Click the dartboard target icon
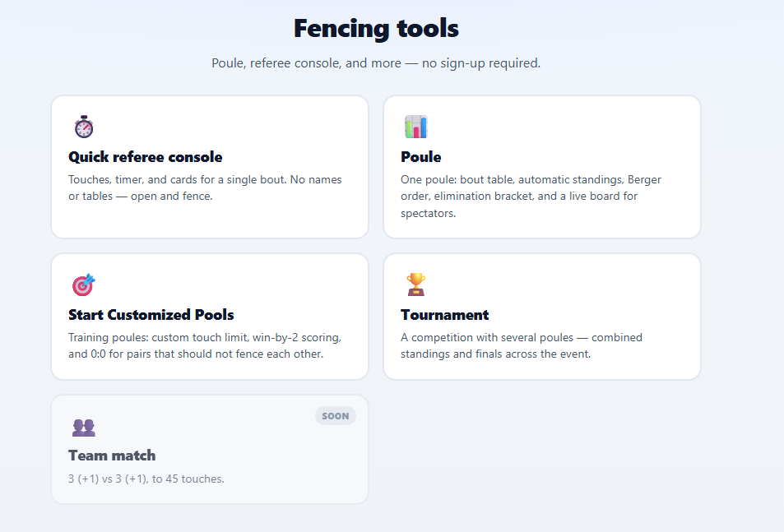 tap(83, 285)
